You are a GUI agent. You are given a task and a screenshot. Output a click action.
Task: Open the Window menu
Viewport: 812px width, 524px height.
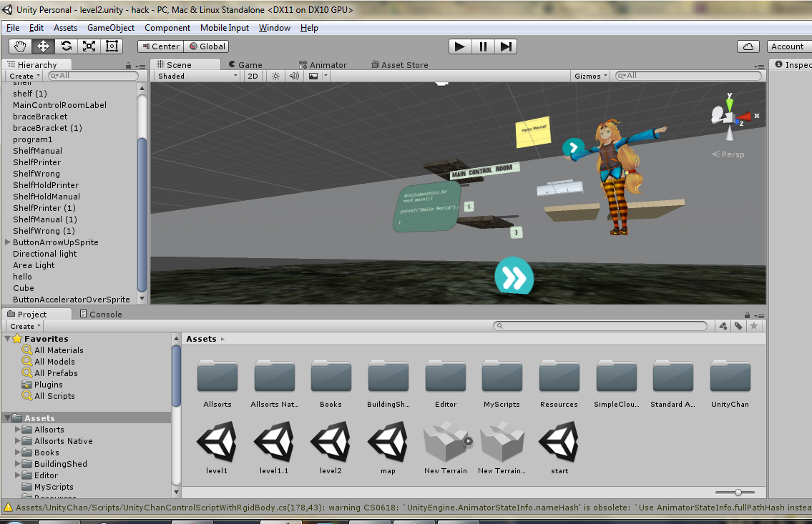275,28
